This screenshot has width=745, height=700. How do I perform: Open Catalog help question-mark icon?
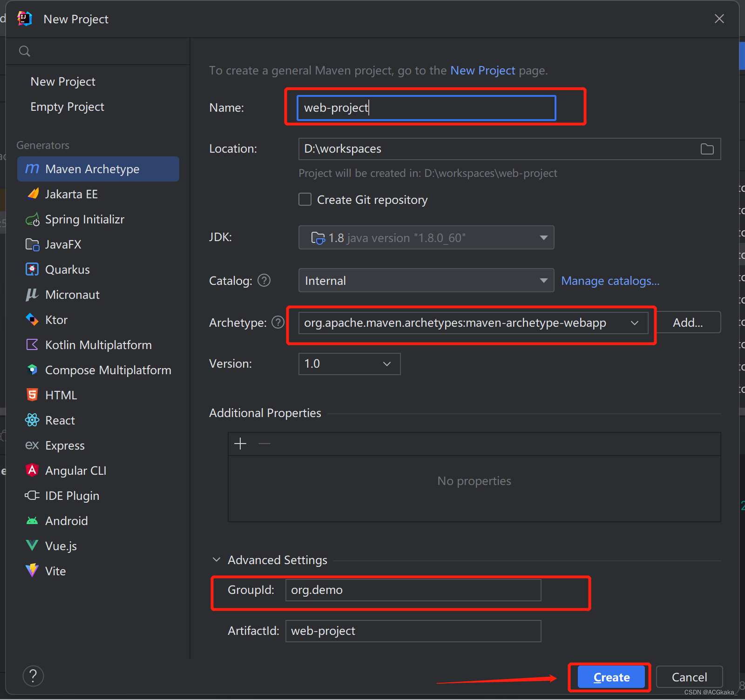pos(264,280)
